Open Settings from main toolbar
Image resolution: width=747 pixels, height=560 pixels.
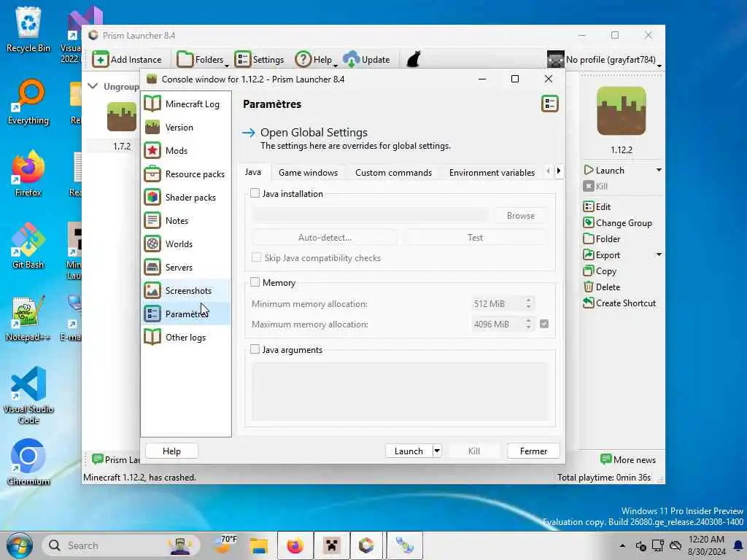pos(259,60)
